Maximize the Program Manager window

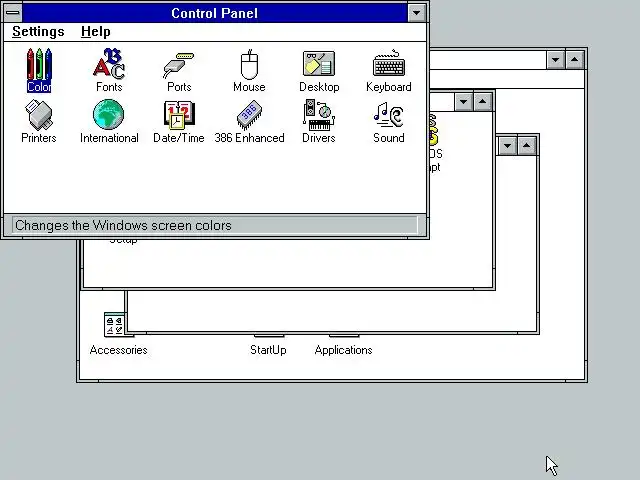(x=575, y=60)
